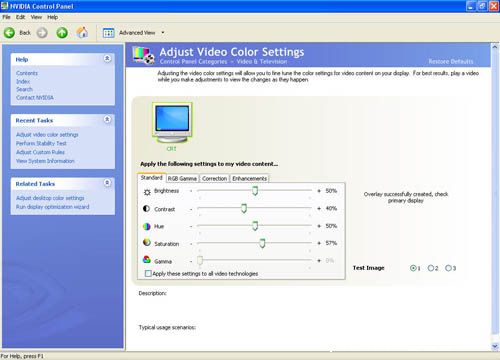This screenshot has width=500, height=360.
Task: Switch to the Enhancements tab
Action: (250, 179)
